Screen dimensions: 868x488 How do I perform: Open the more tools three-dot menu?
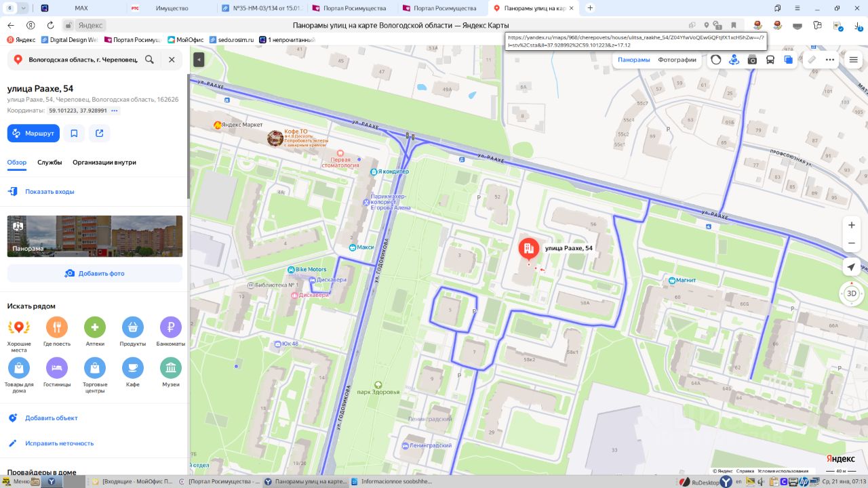[x=830, y=60]
